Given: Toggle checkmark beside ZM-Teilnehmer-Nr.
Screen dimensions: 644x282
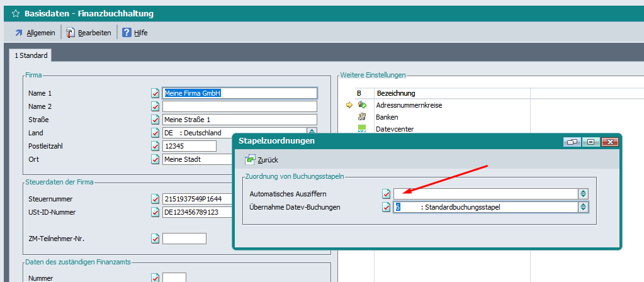Looking at the screenshot, I should click(155, 239).
